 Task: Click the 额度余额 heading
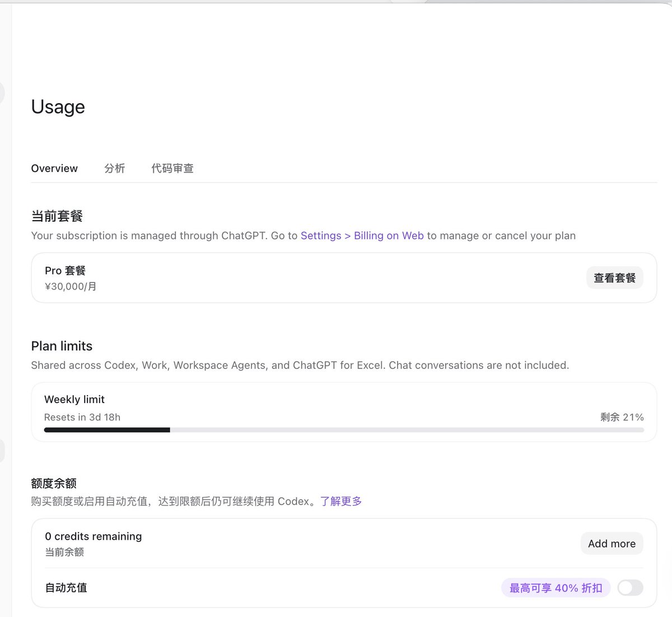pyautogui.click(x=54, y=483)
